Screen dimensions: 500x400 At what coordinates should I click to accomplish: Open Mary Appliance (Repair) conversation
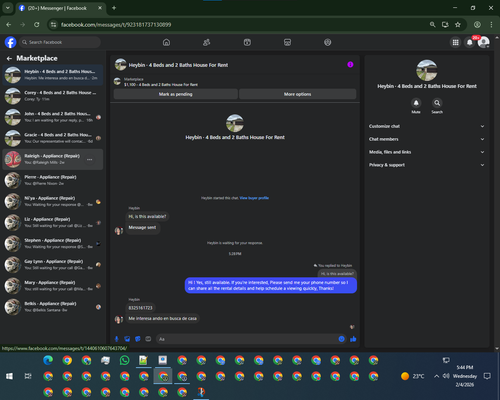[x=53, y=286]
